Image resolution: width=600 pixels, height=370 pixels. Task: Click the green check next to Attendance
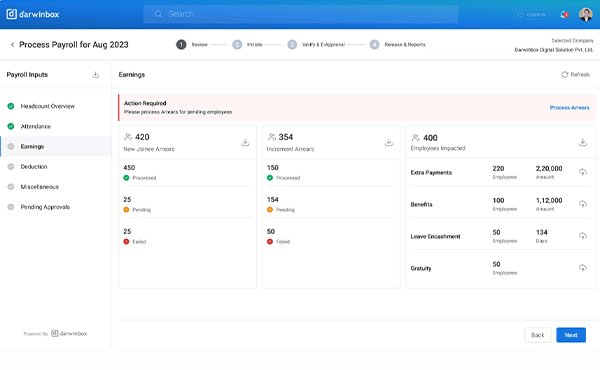[x=11, y=126]
